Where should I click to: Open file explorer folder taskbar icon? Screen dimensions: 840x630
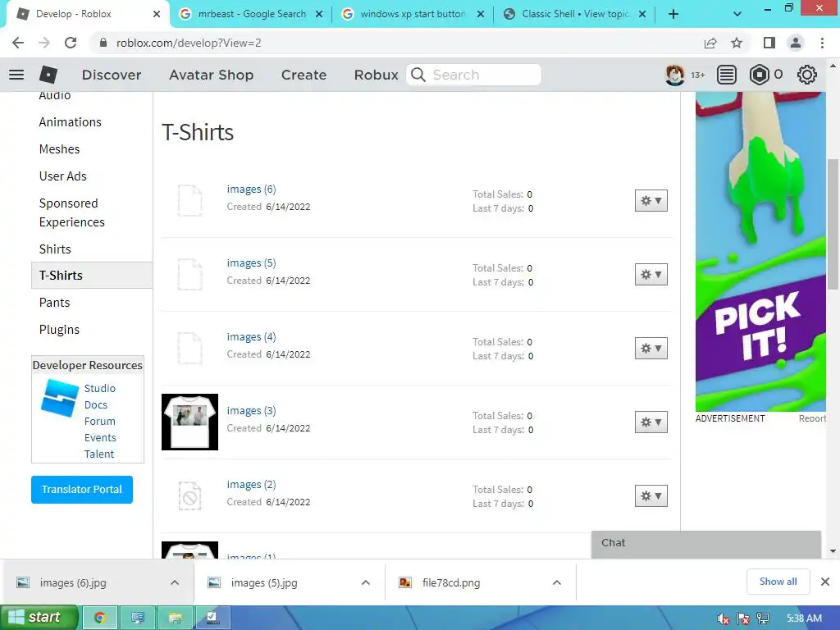click(x=176, y=618)
